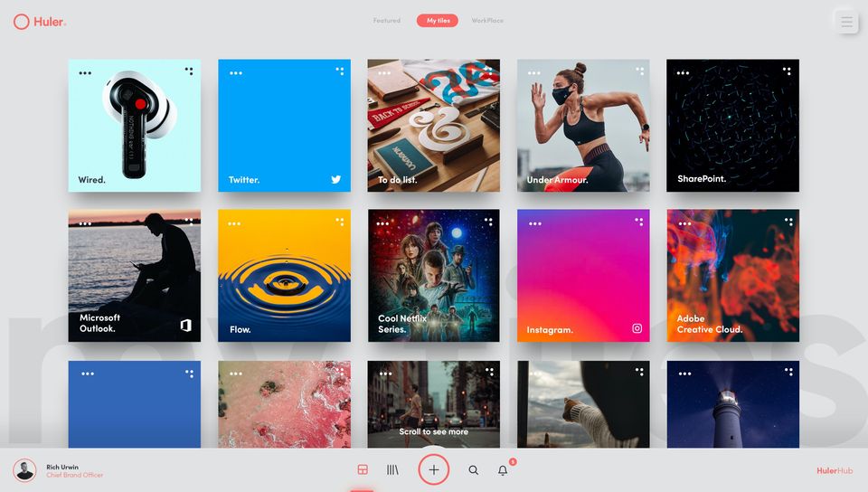Open the Microsoft Outlook tile
This screenshot has height=492, width=868.
coord(135,276)
